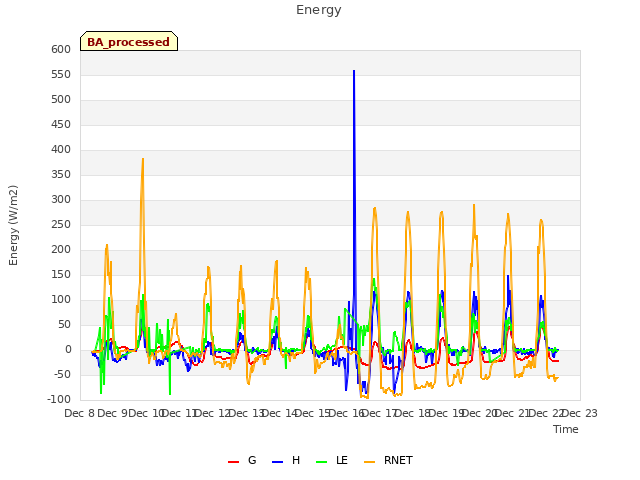Image resolution: width=640 pixels, height=480 pixels.
Task: Click the Dec 14 x-axis tick label
Action: [280, 413]
